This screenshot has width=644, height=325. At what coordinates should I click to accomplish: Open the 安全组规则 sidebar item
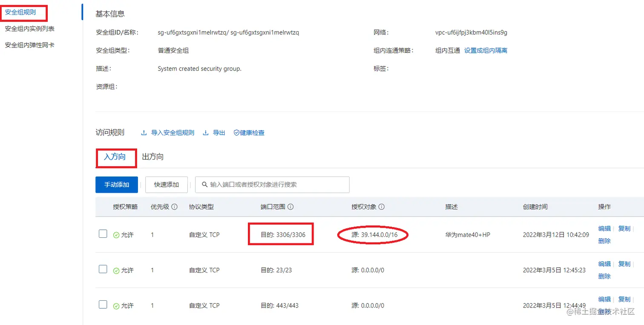pyautogui.click(x=20, y=13)
